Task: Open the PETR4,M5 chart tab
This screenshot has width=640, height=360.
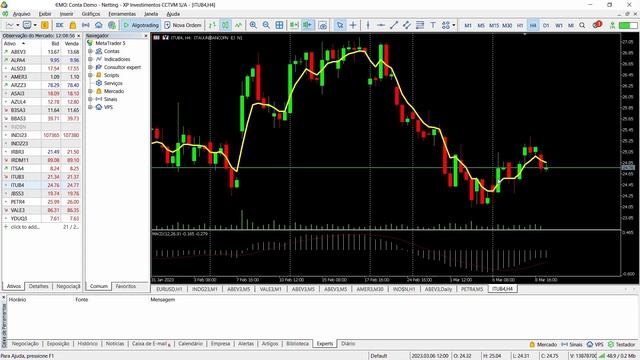Action: click(472, 289)
